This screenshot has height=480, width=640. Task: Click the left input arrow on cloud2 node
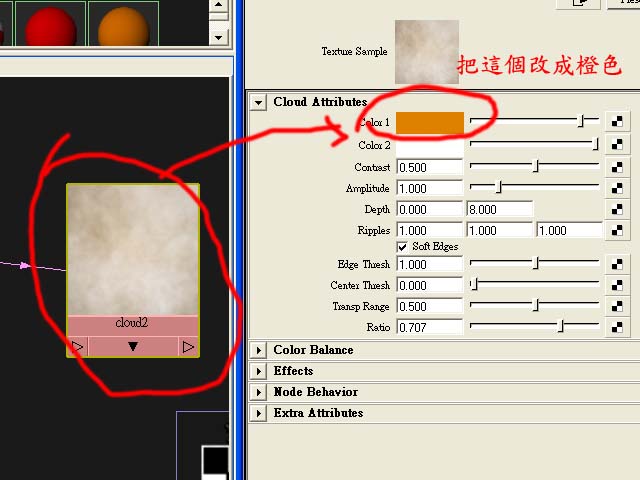click(x=78, y=347)
